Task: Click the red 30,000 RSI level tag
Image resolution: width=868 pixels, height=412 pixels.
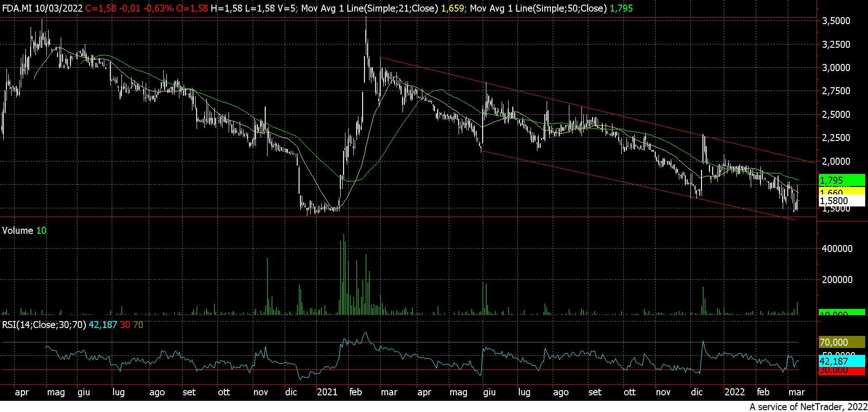Action: [x=842, y=370]
